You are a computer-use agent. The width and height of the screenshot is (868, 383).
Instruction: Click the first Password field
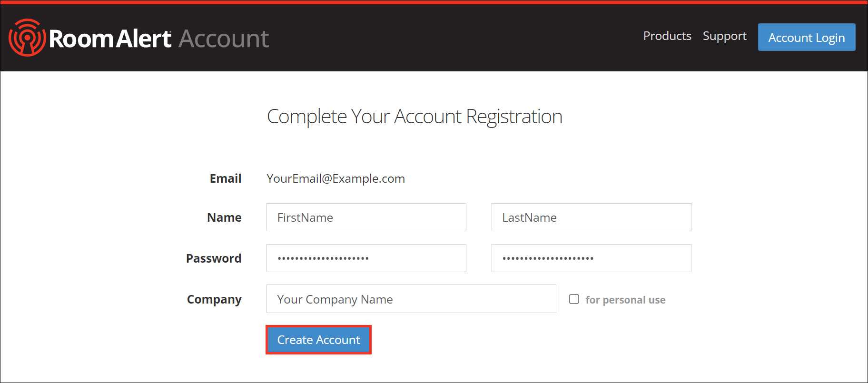pos(366,258)
